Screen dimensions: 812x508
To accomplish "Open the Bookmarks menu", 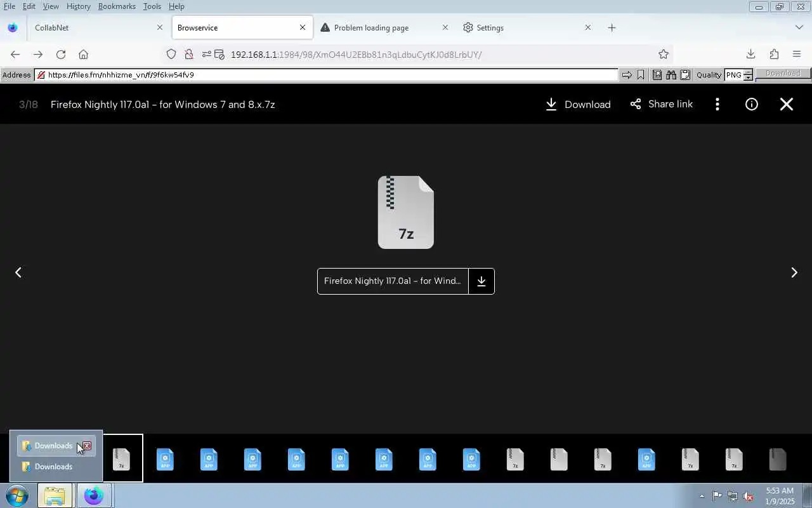I will (117, 6).
